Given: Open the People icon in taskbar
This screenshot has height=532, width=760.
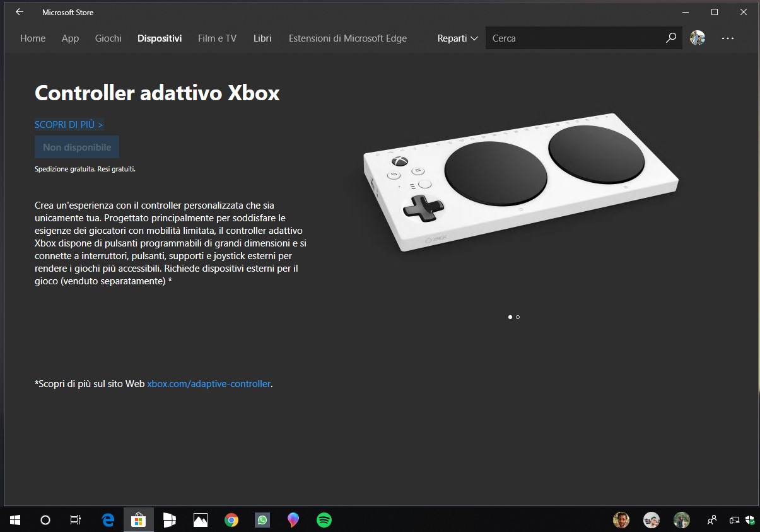Looking at the screenshot, I should coord(712,520).
